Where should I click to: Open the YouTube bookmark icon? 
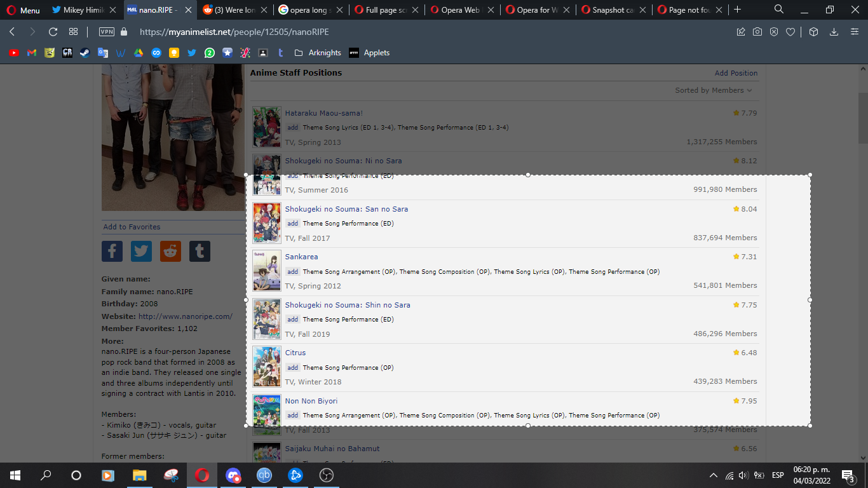[14, 53]
